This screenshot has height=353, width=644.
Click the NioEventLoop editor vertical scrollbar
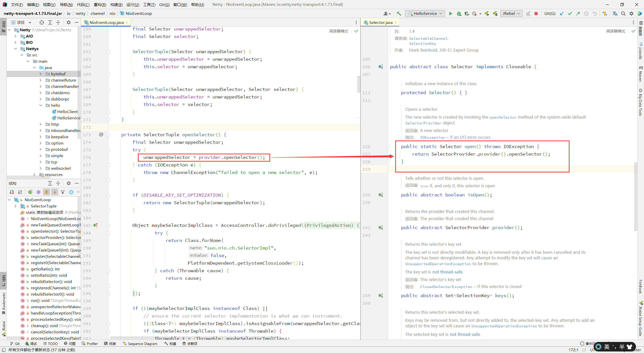[358, 84]
